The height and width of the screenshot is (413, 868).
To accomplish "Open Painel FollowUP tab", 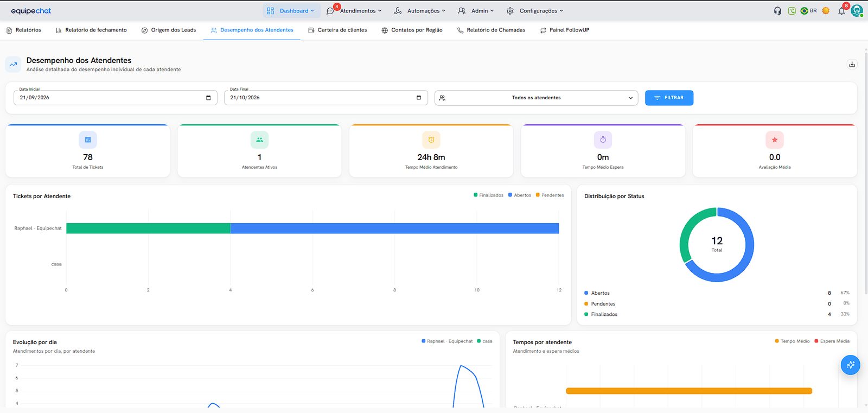I will click(564, 30).
